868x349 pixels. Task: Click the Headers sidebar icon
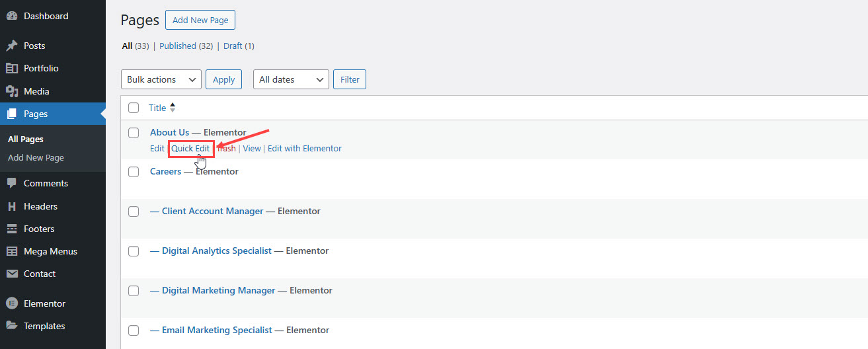[11, 206]
